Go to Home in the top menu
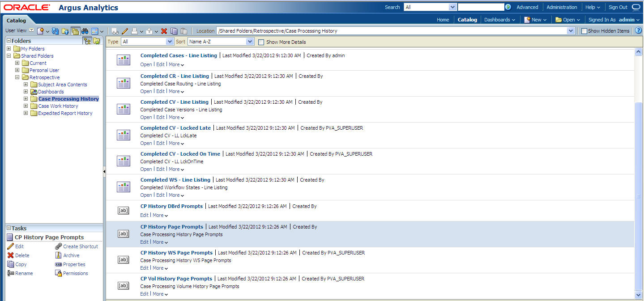The height and width of the screenshot is (301, 644). pyautogui.click(x=443, y=20)
